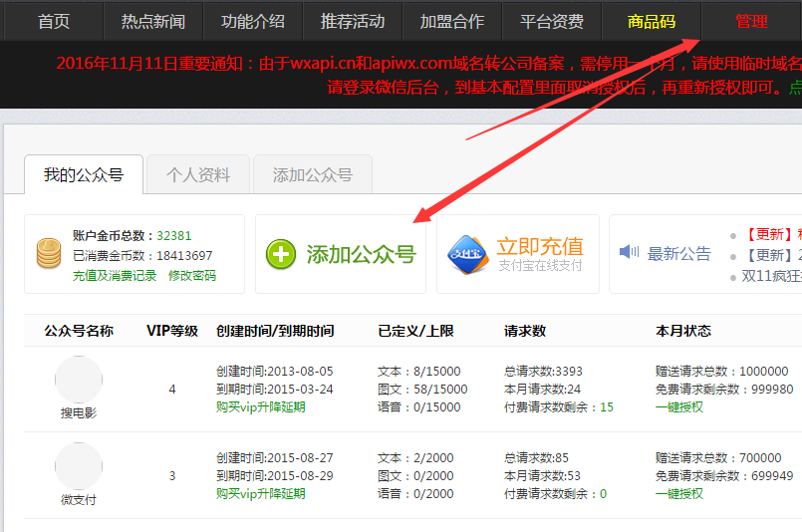Image resolution: width=802 pixels, height=532 pixels.
Task: Open the red 管理 menu item
Action: click(751, 21)
